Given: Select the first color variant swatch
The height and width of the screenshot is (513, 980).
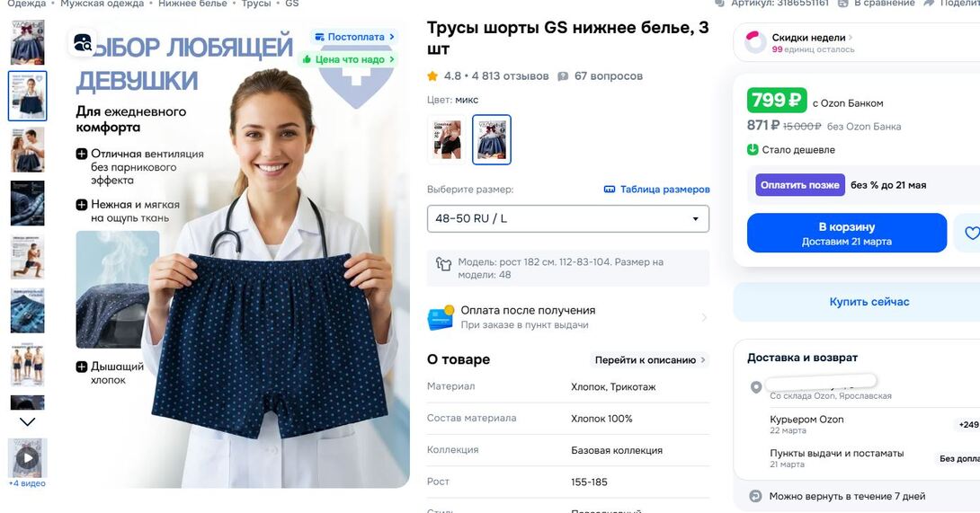Looking at the screenshot, I should pyautogui.click(x=448, y=139).
